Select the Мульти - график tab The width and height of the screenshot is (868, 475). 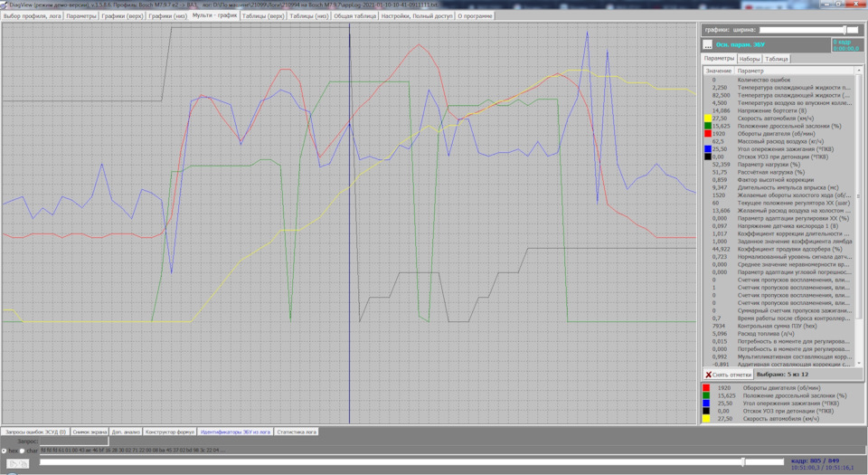coord(215,15)
